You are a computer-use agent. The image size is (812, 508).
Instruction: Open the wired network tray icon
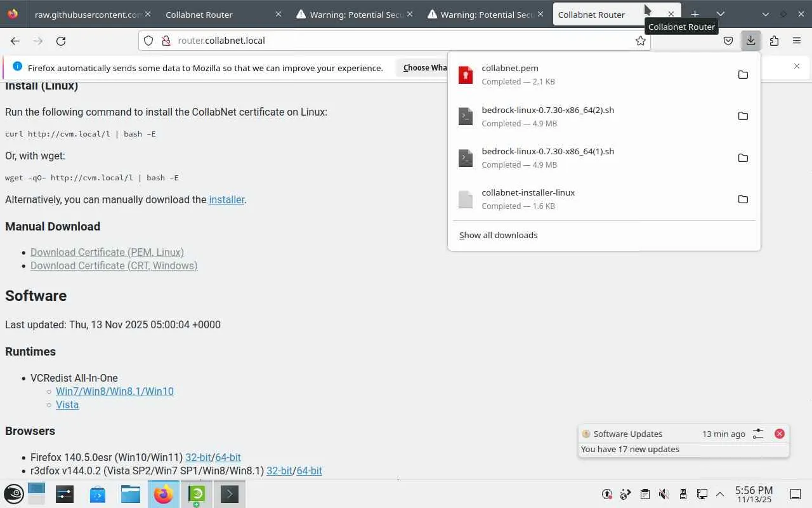[702, 494]
